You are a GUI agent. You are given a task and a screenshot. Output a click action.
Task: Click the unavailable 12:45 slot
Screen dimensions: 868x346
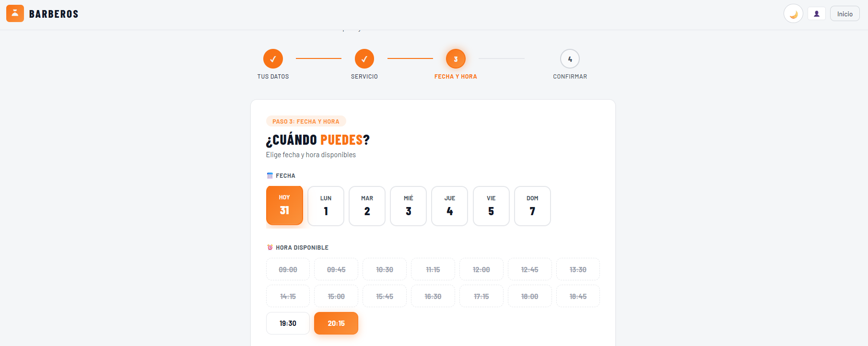click(x=530, y=269)
